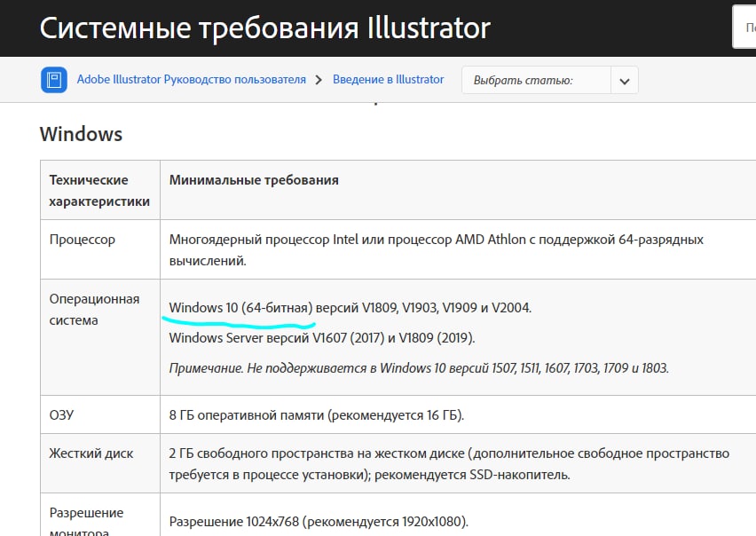Image resolution: width=756 pixels, height=536 pixels.
Task: Click the Windows section heading
Action: point(81,134)
